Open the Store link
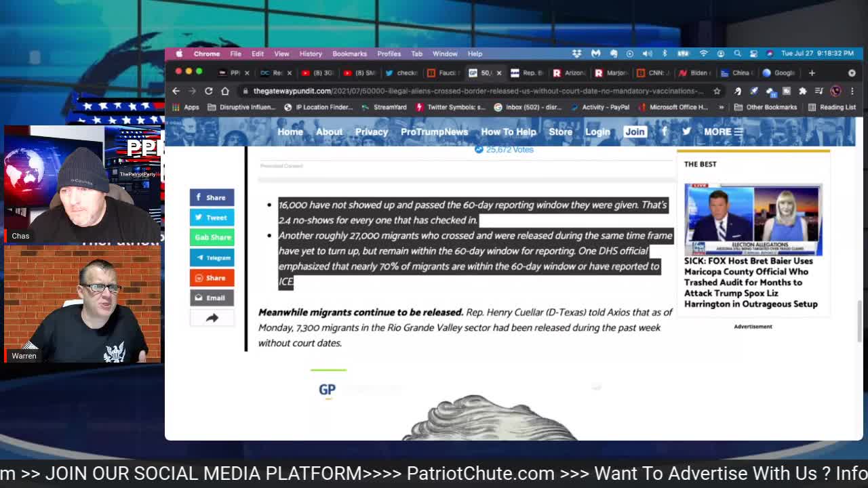Image resolution: width=868 pixels, height=488 pixels. [x=560, y=131]
